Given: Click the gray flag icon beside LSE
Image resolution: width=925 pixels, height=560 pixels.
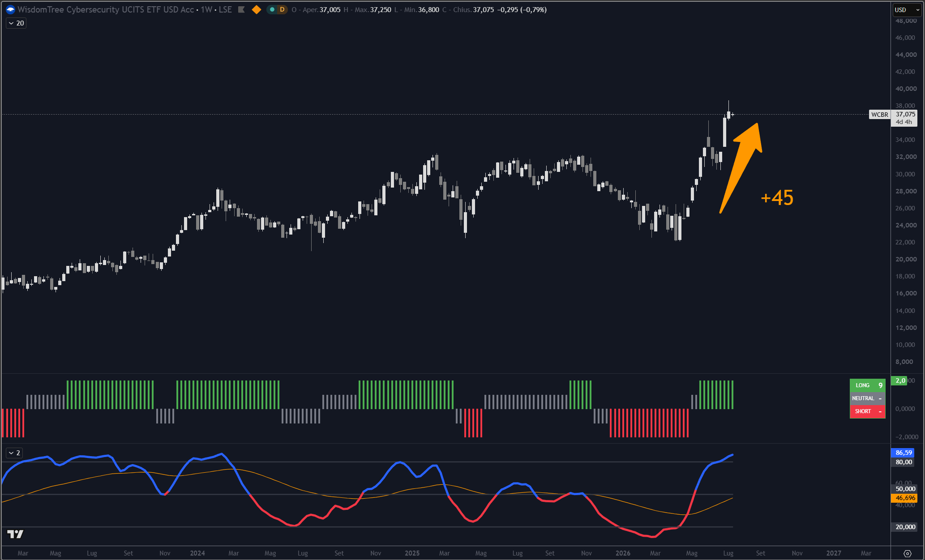Looking at the screenshot, I should coord(241,9).
